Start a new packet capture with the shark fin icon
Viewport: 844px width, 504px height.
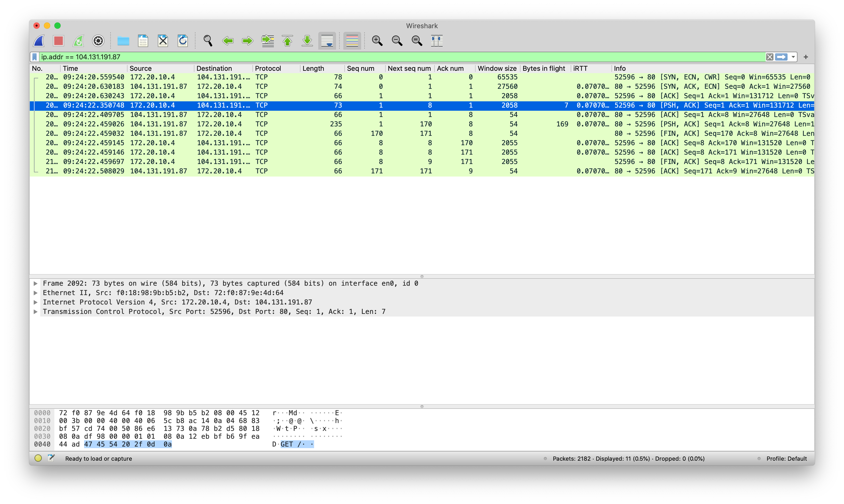38,41
